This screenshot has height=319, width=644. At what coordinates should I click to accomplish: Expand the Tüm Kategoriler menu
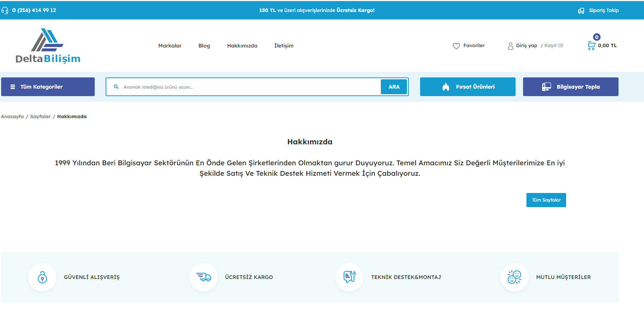(48, 87)
